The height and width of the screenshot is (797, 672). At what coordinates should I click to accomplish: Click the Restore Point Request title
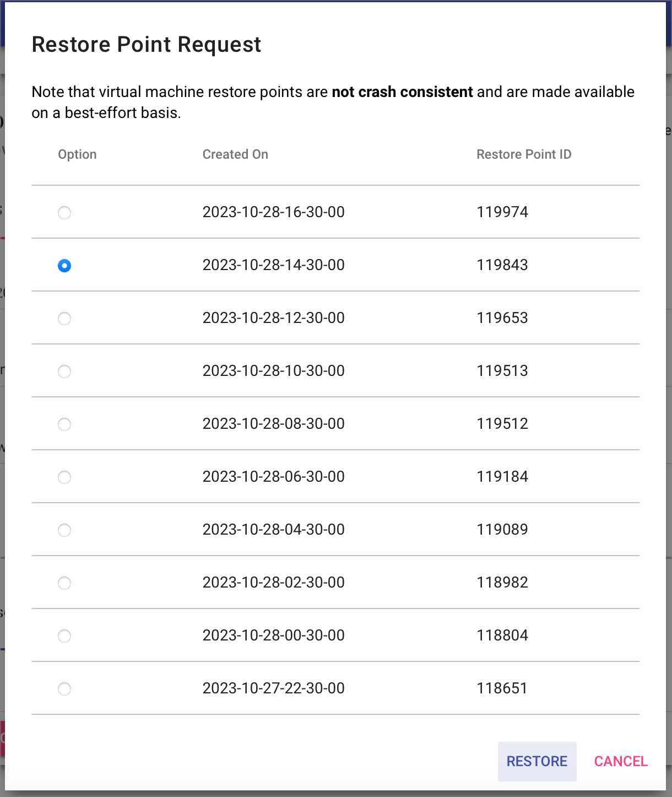(x=147, y=45)
